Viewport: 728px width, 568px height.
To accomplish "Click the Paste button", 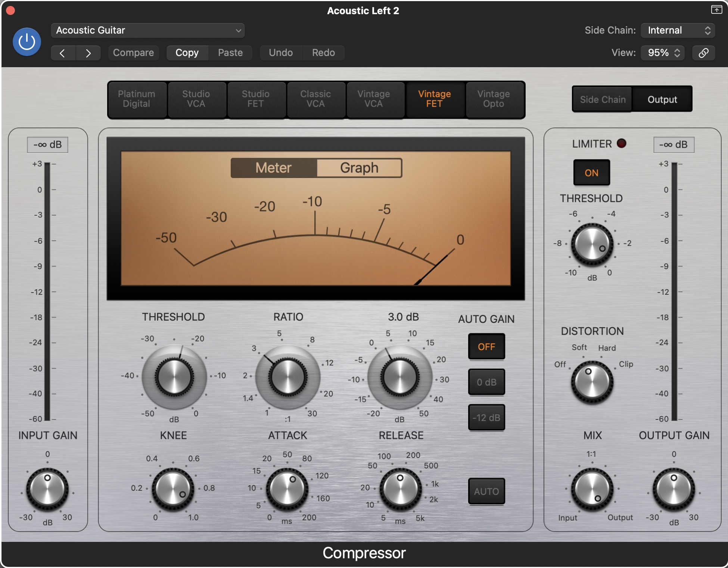I will [x=230, y=53].
